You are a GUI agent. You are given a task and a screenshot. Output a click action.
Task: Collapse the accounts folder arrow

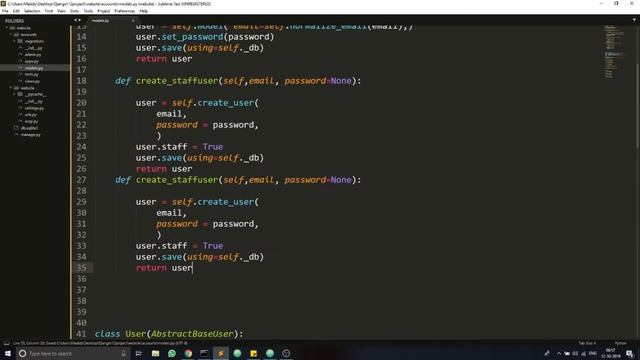click(11, 35)
